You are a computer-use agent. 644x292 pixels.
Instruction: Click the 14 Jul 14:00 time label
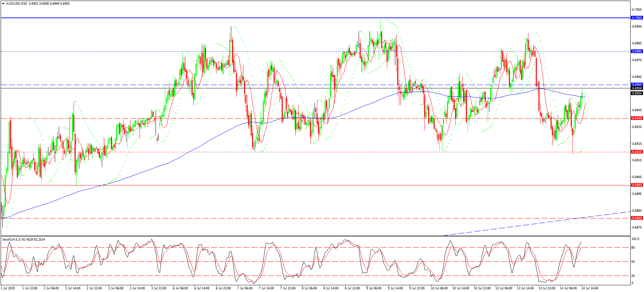click(590, 288)
